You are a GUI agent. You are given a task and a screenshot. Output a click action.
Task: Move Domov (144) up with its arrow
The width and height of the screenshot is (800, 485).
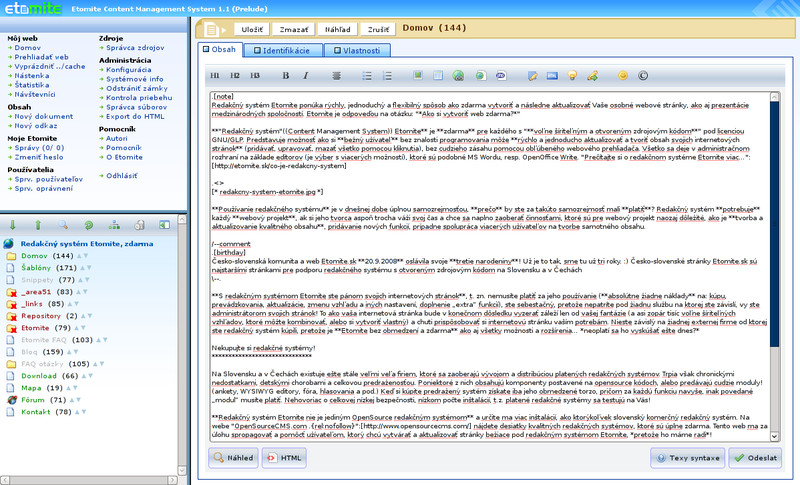pos(79,256)
